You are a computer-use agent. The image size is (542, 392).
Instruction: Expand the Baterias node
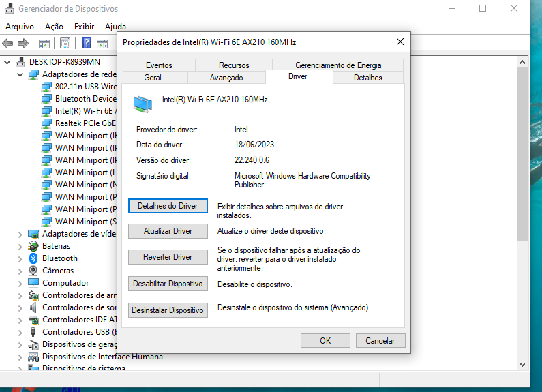(x=20, y=247)
